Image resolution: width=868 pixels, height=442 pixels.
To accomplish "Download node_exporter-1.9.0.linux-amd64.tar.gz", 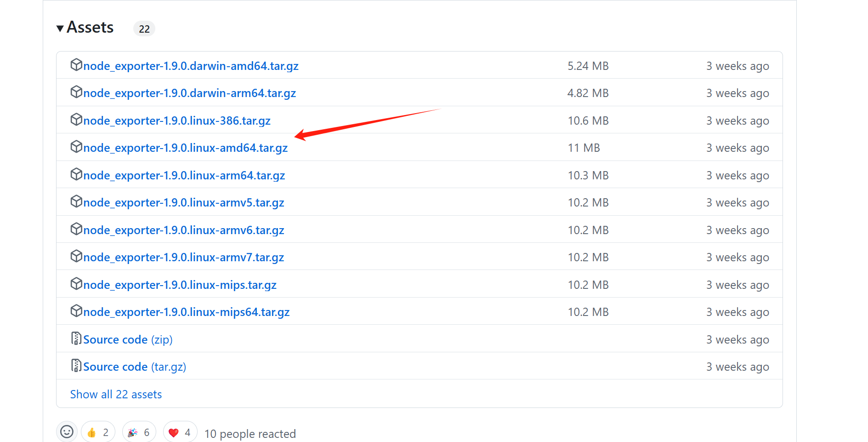I will (185, 148).
